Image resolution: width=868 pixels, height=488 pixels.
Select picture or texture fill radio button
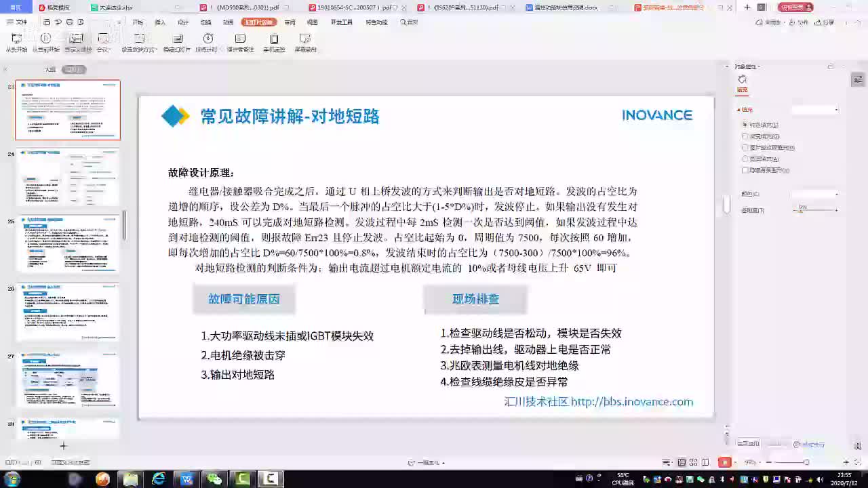coord(745,147)
